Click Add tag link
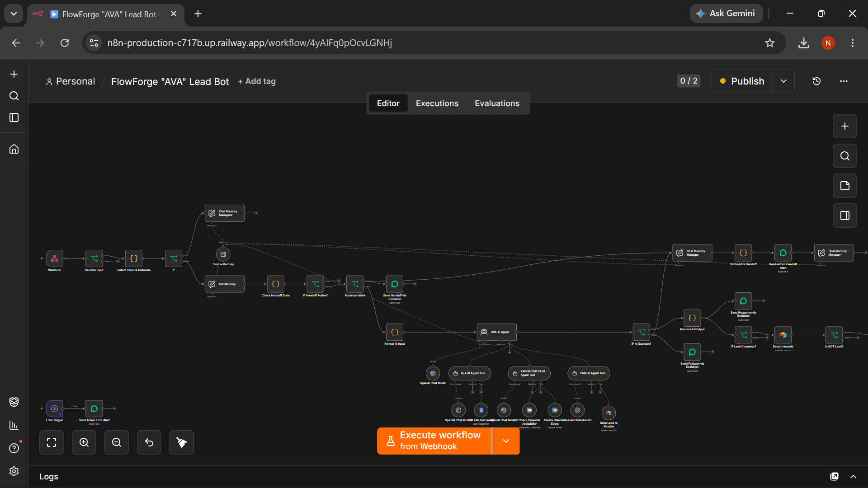Image resolution: width=868 pixels, height=488 pixels. [x=257, y=81]
